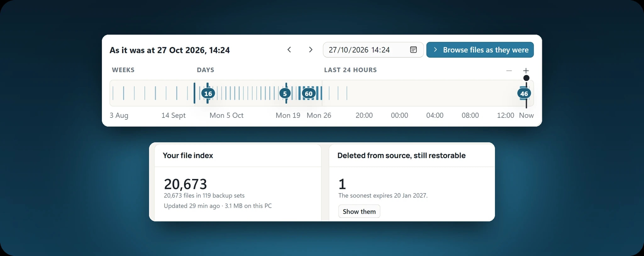Go to the previous snapshot with left chevron
The height and width of the screenshot is (256, 644).
tap(289, 50)
